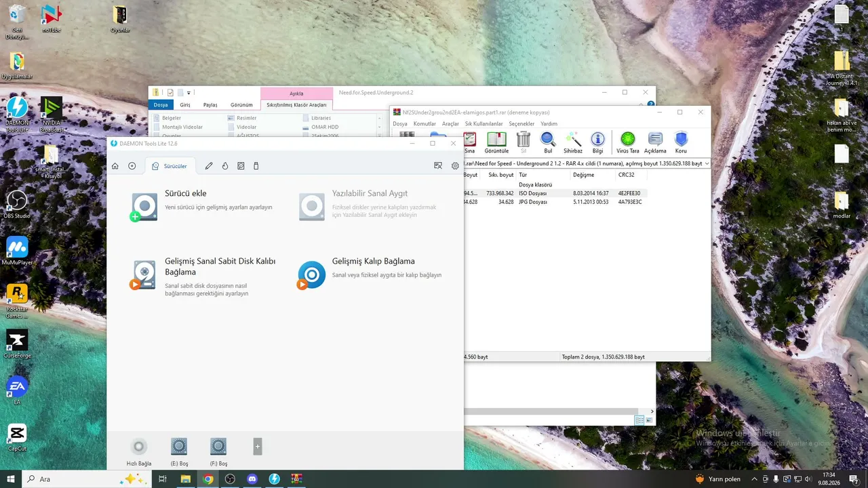
Task: Open the DAEMON Tools home view
Action: tap(115, 166)
